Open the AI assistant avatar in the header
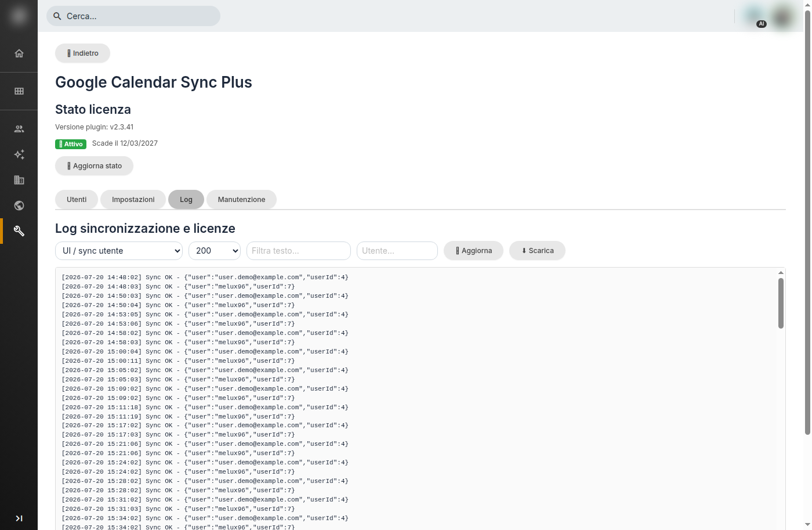Image resolution: width=812 pixels, height=530 pixels. [x=755, y=16]
